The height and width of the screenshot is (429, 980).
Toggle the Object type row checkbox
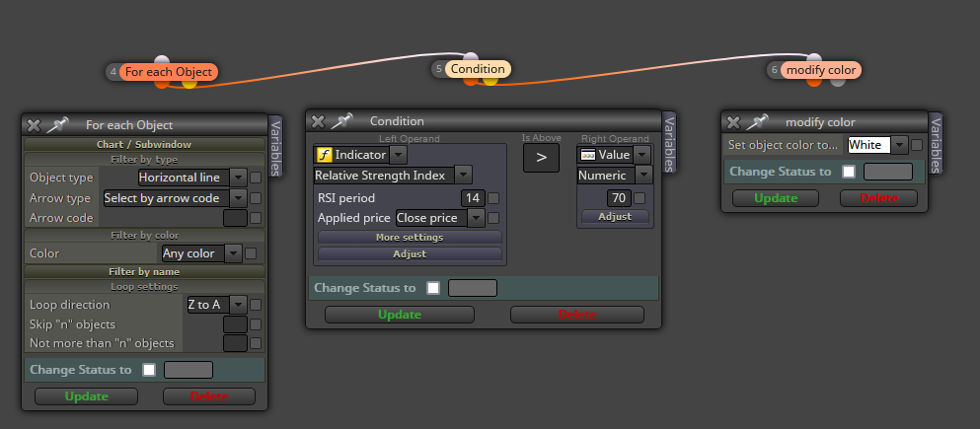tap(256, 178)
